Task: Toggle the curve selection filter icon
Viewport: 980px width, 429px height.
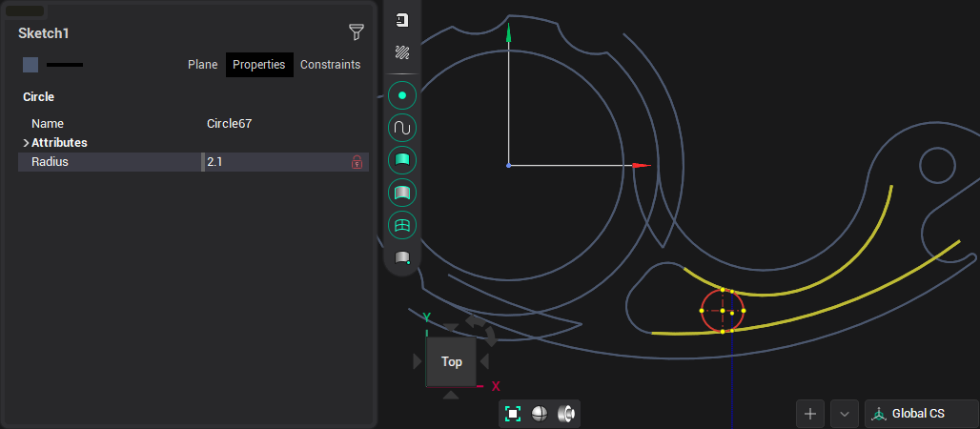Action: (402, 128)
